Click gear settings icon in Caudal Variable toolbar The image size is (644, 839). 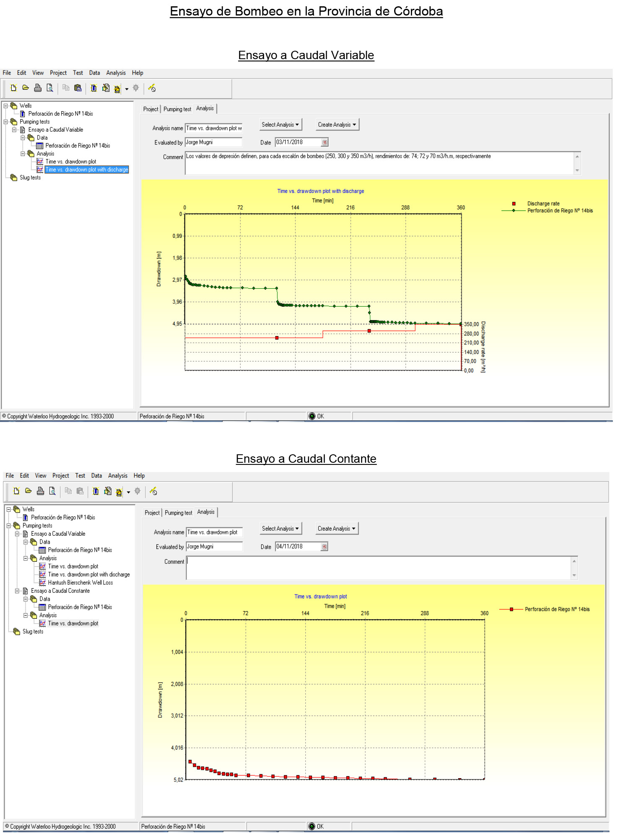coord(136,88)
